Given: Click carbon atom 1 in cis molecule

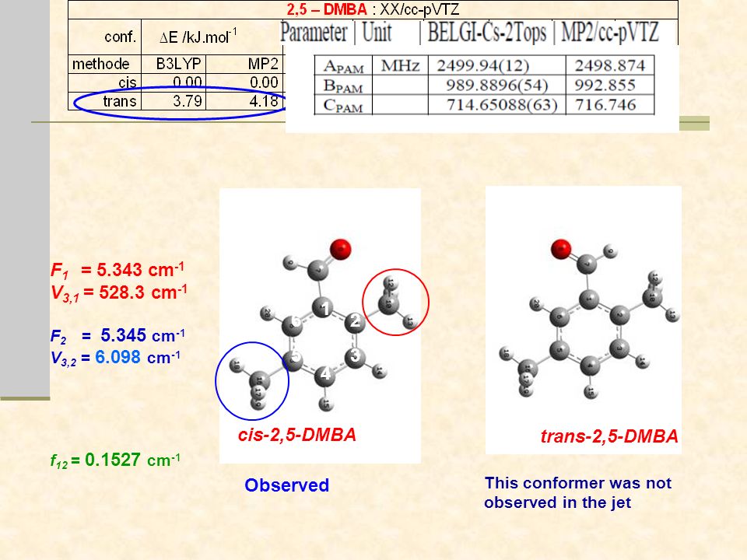Looking at the screenshot, I should [x=324, y=308].
